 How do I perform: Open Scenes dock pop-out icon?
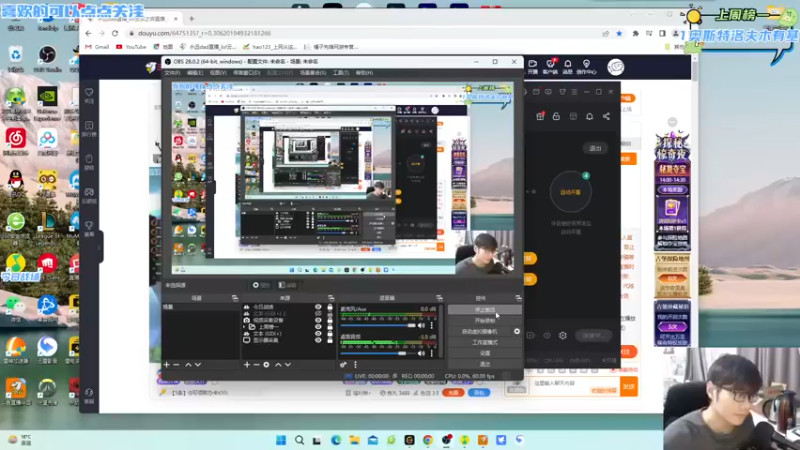click(235, 298)
